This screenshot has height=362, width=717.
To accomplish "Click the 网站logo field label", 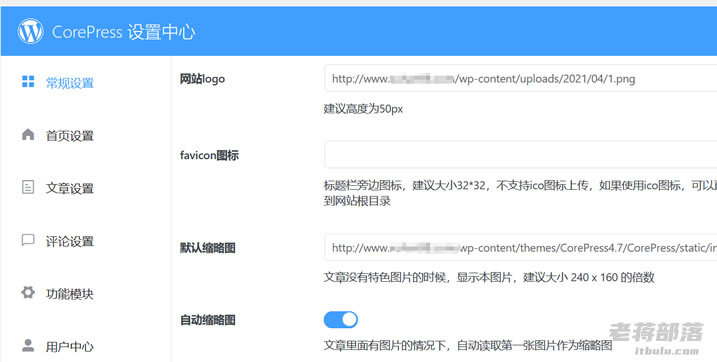I will coord(203,79).
